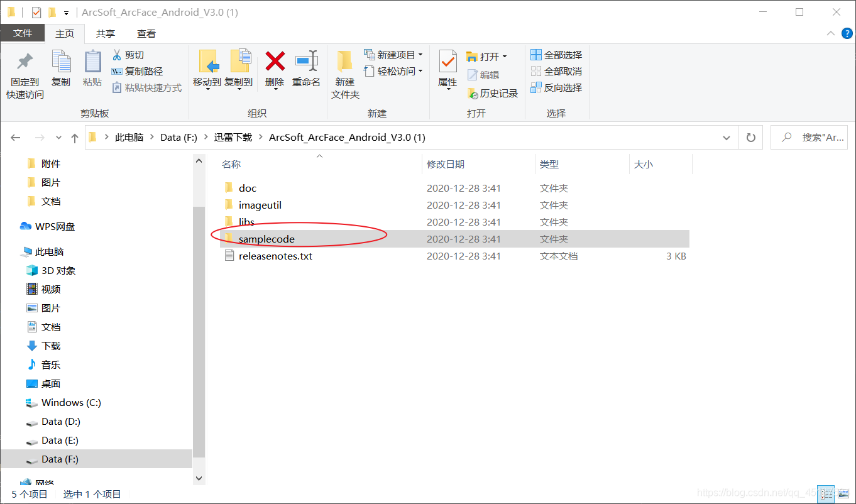Open Data (D:) drive
Screen dimensions: 856x504
click(x=53, y=421)
